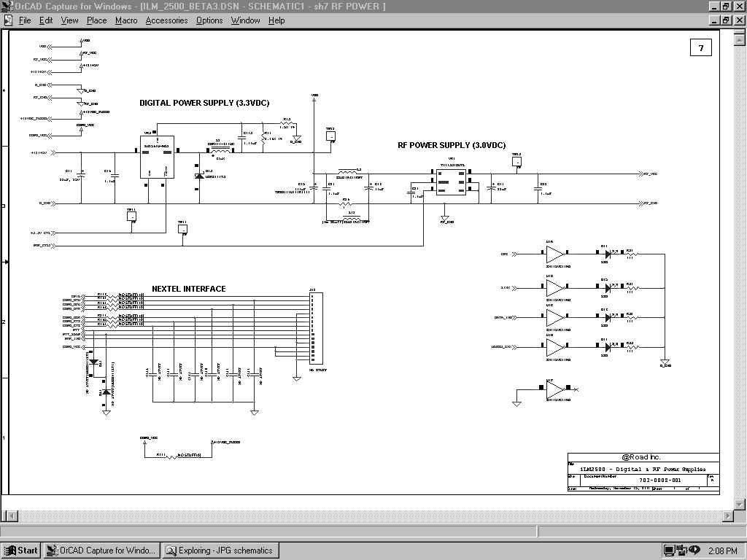The image size is (747, 560).
Task: Click the horizontal scrollbar right arrow
Action: [727, 516]
